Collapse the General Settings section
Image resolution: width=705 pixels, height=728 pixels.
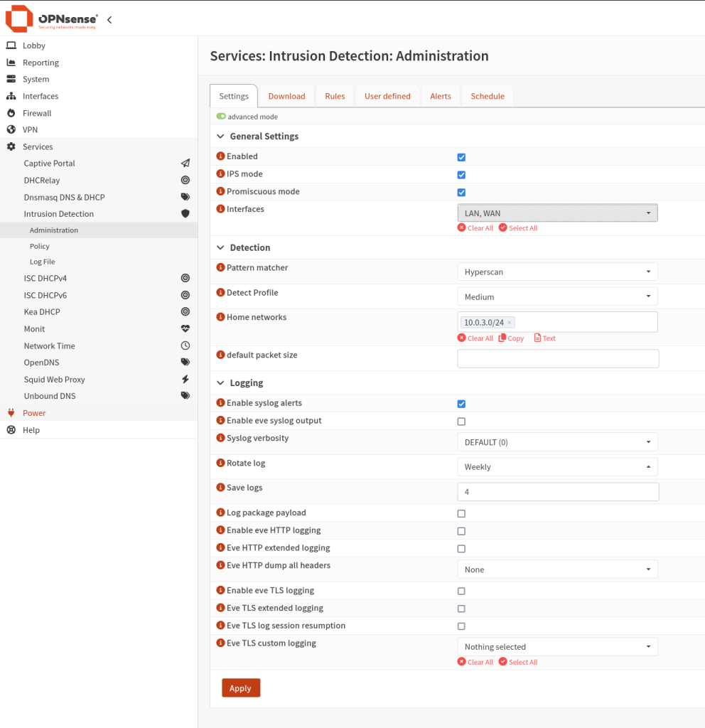point(221,136)
